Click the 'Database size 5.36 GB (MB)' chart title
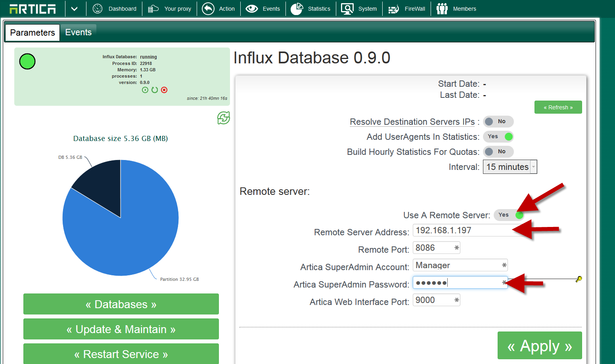The image size is (615, 364). click(x=121, y=139)
